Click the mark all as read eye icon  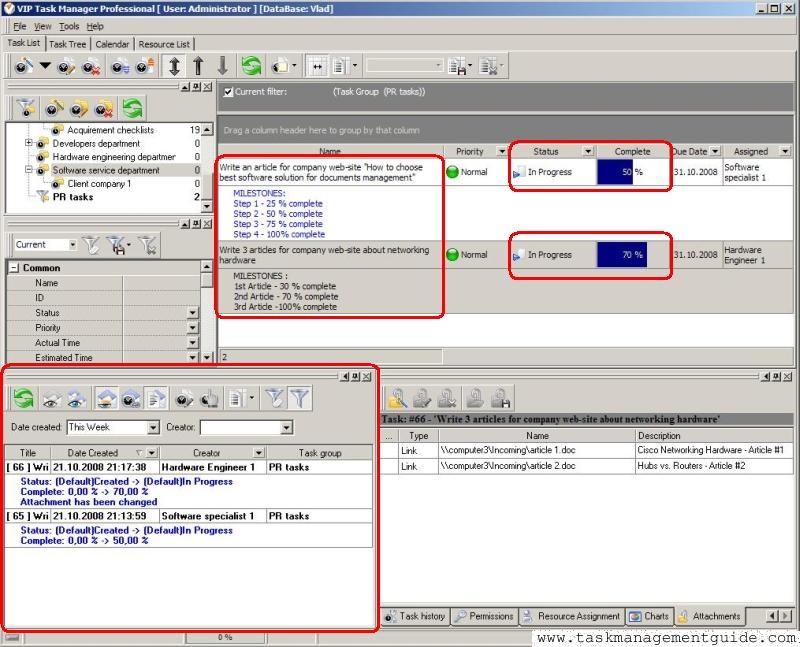[76, 399]
